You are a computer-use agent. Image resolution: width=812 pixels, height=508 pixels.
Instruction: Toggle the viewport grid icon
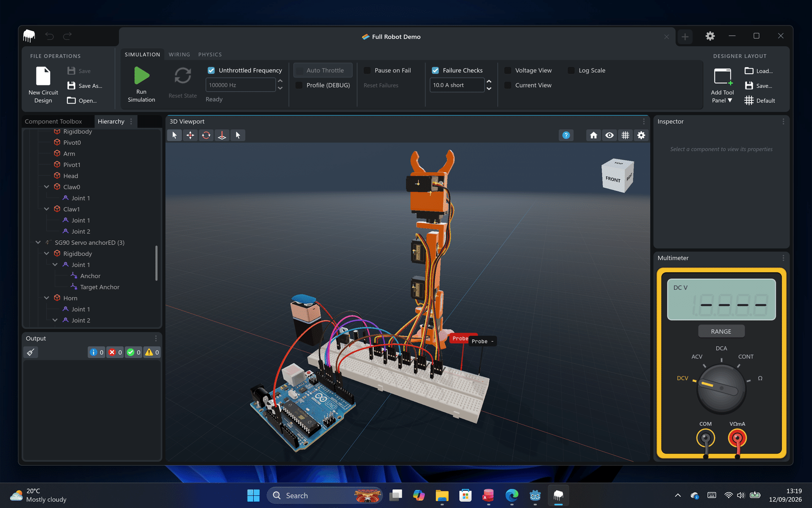tap(625, 135)
